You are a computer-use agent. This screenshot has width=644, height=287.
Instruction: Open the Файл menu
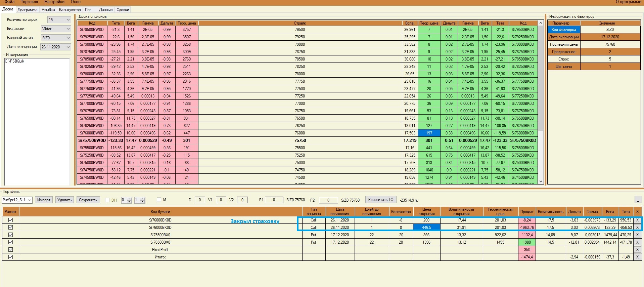tap(9, 2)
